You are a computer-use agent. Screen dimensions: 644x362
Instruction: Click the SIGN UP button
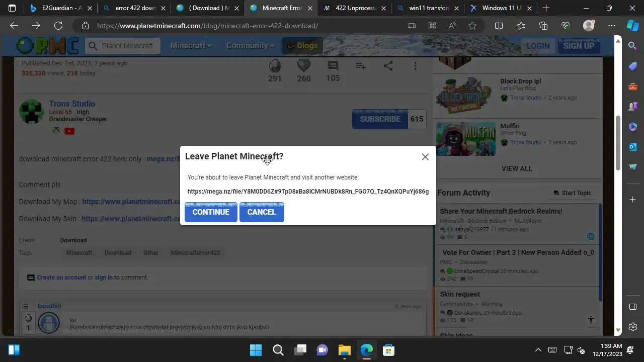[579, 46]
